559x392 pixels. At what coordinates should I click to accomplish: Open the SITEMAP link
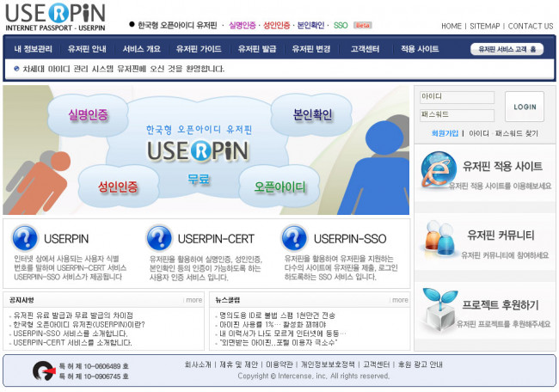pos(485,26)
